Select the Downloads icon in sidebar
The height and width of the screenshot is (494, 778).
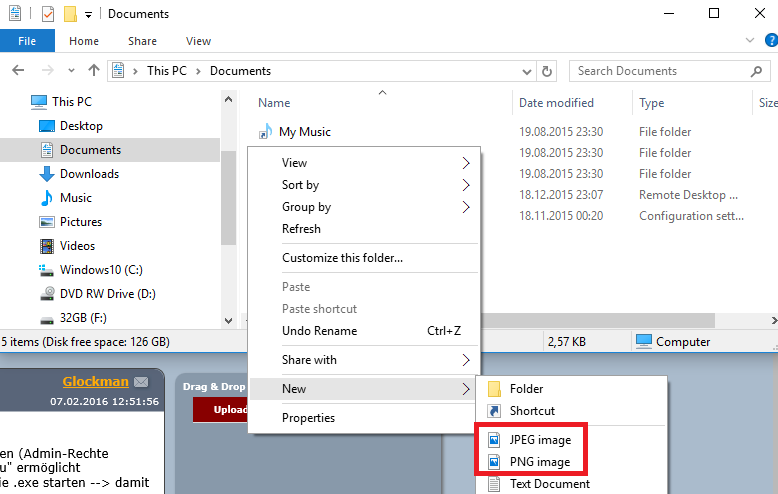tap(47, 174)
